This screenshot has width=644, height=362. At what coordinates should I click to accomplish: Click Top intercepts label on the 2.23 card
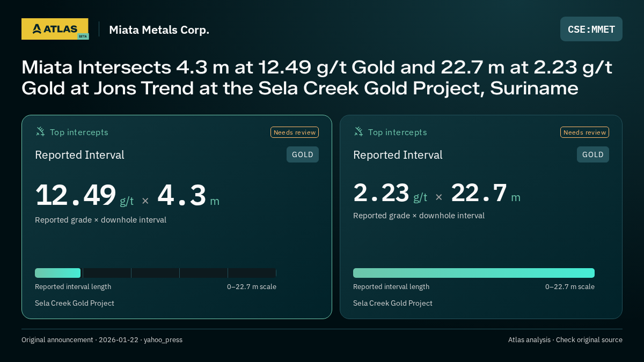tap(397, 132)
